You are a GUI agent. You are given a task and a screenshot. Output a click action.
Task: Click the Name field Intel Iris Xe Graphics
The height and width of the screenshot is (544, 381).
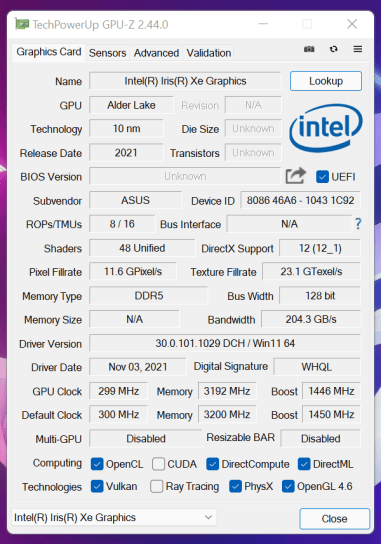[185, 81]
